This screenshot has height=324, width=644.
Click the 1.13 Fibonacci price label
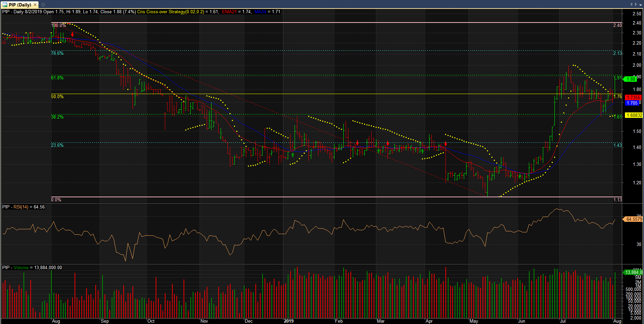point(617,200)
